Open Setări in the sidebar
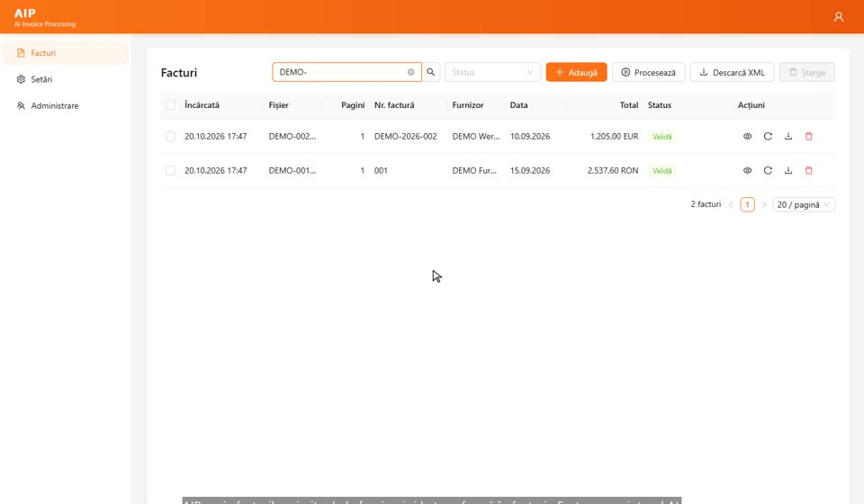This screenshot has height=504, width=864. [x=66, y=79]
